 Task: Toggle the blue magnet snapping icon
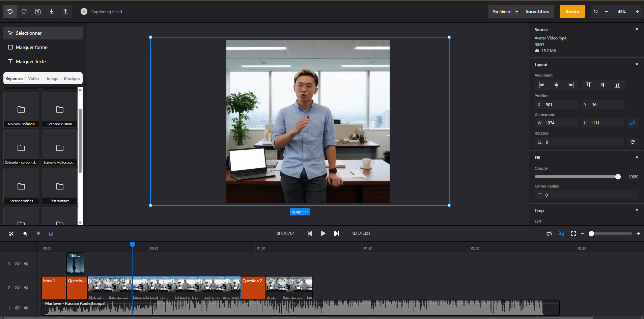51,234
